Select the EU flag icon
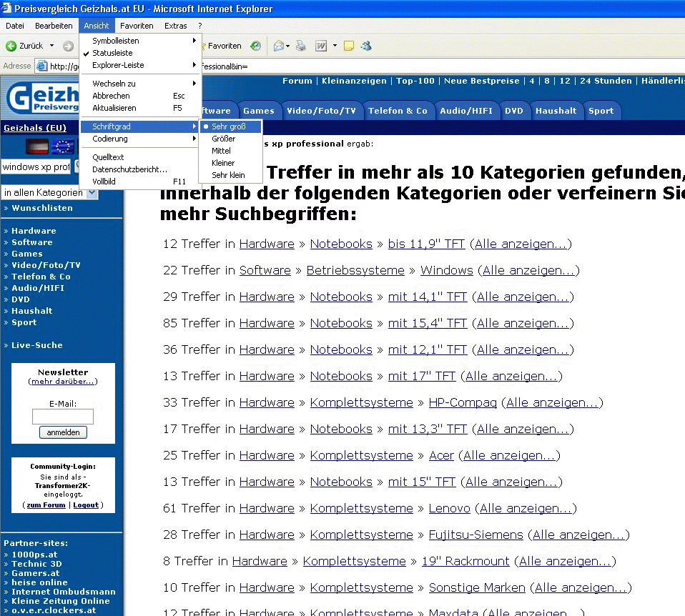Image resolution: width=685 pixels, height=616 pixels. [62, 146]
